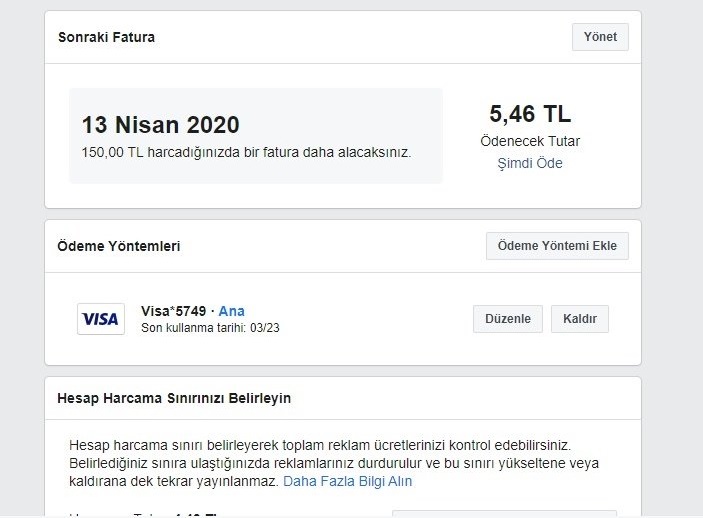Select the Visa*5749 card name text
703x518 pixels.
(173, 311)
